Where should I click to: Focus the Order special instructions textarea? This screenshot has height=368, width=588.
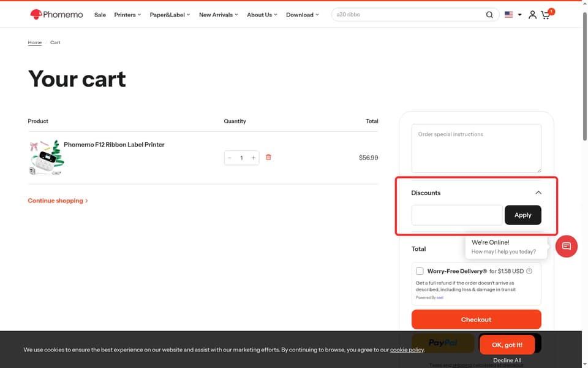[x=477, y=148]
